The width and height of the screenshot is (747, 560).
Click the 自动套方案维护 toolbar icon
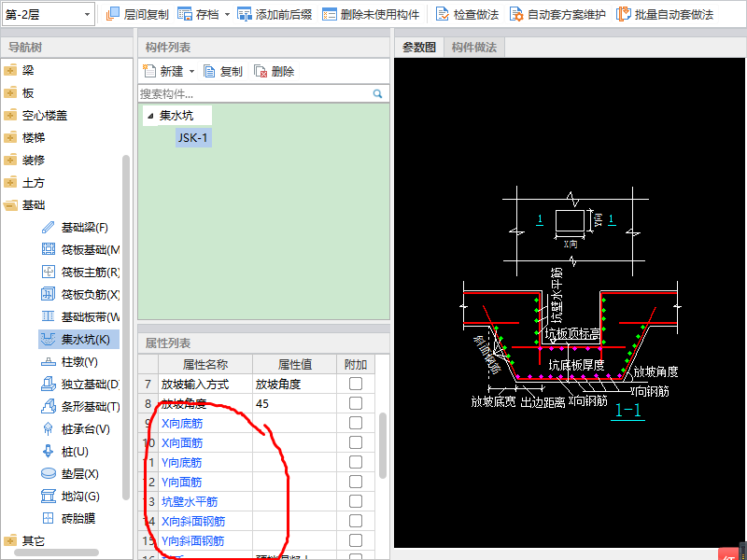point(516,14)
